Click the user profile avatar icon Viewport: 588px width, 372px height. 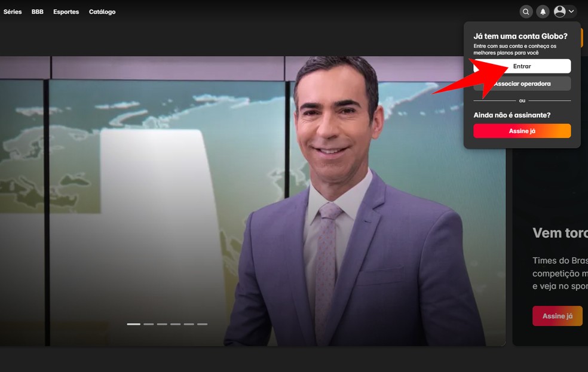(x=559, y=11)
